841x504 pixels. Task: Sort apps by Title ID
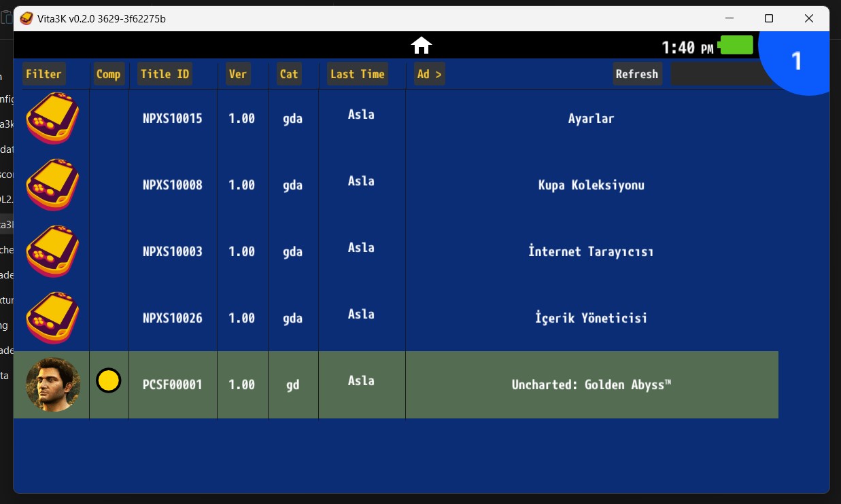(165, 74)
